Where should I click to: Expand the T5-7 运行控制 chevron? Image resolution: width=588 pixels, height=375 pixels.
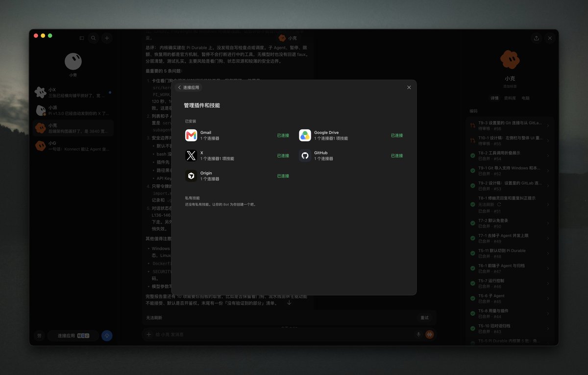point(548,283)
